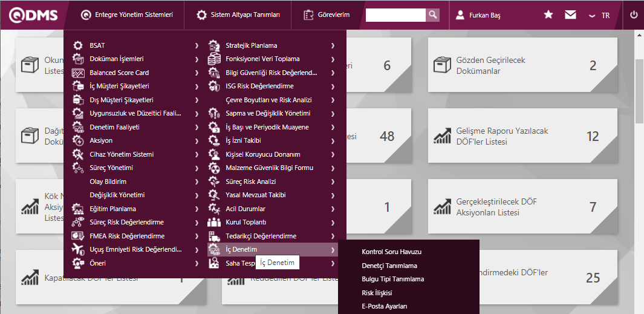Expand Eğitim Planlama submenu arrow

(197, 209)
